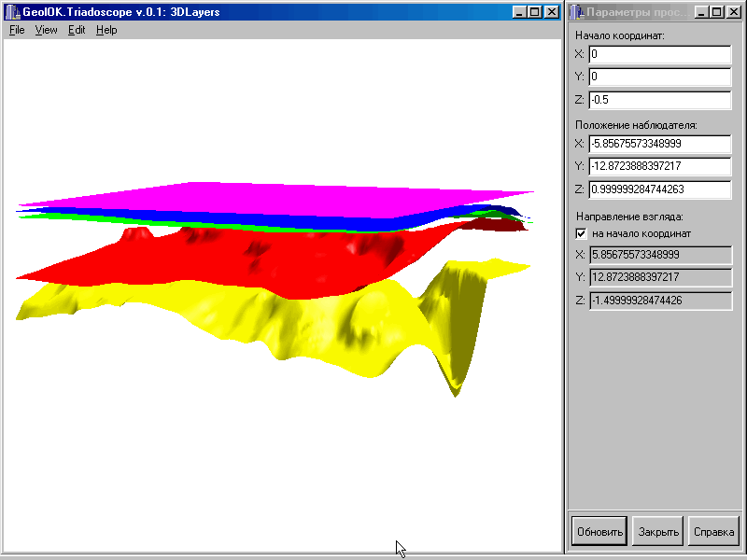
Task: Open the View menu
Action: tap(46, 30)
